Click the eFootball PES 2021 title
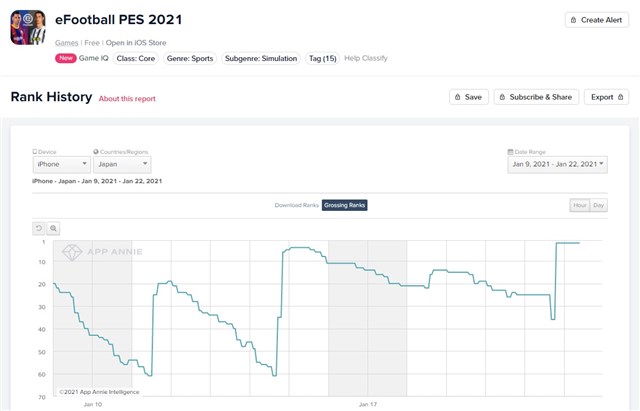The height and width of the screenshot is (411, 640). [x=118, y=20]
